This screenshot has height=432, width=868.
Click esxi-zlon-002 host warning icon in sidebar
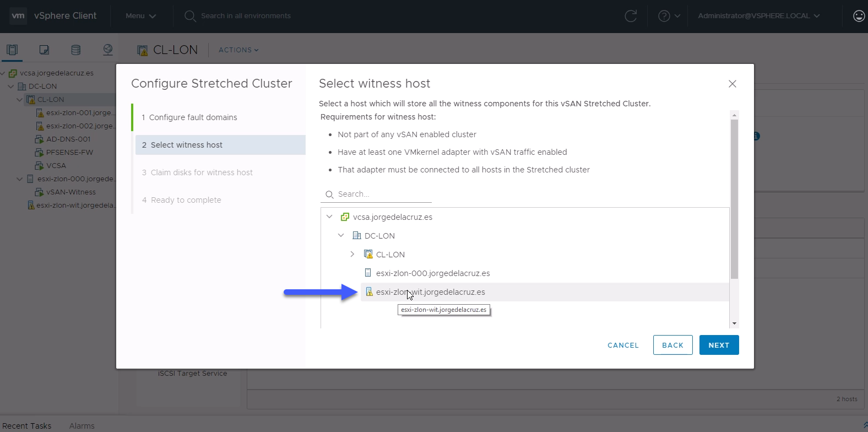pos(40,126)
